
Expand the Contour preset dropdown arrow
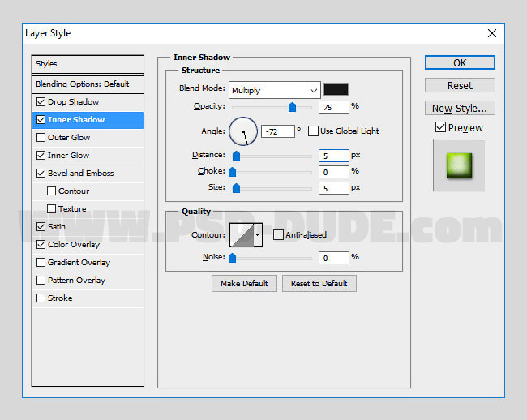point(258,235)
